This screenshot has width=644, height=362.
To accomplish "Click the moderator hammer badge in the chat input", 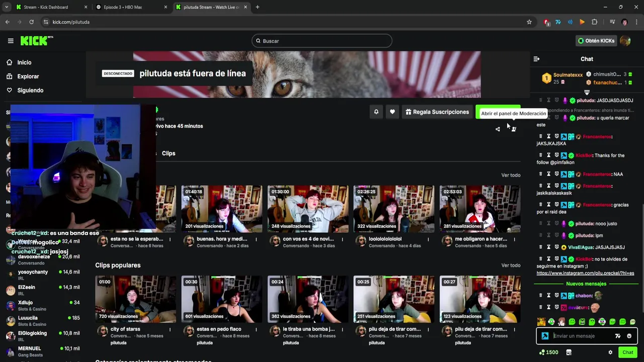I will pos(545,336).
